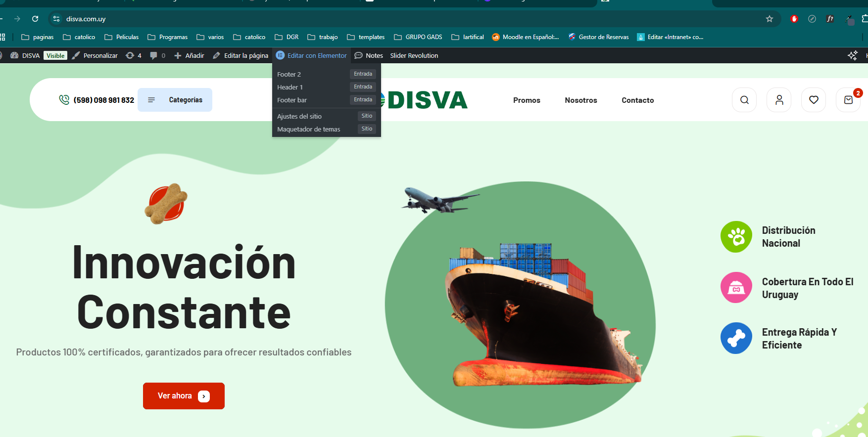Viewport: 868px width, 437px height.
Task: Select Footer bar in Elementor dropdown
Action: (327, 100)
